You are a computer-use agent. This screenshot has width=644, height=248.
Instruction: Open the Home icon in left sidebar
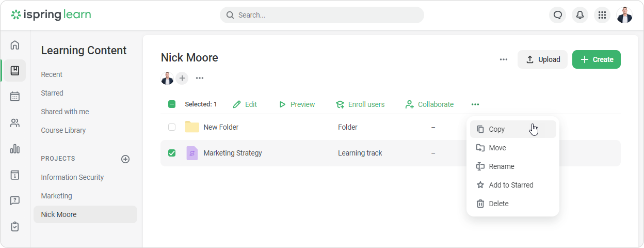tap(15, 45)
